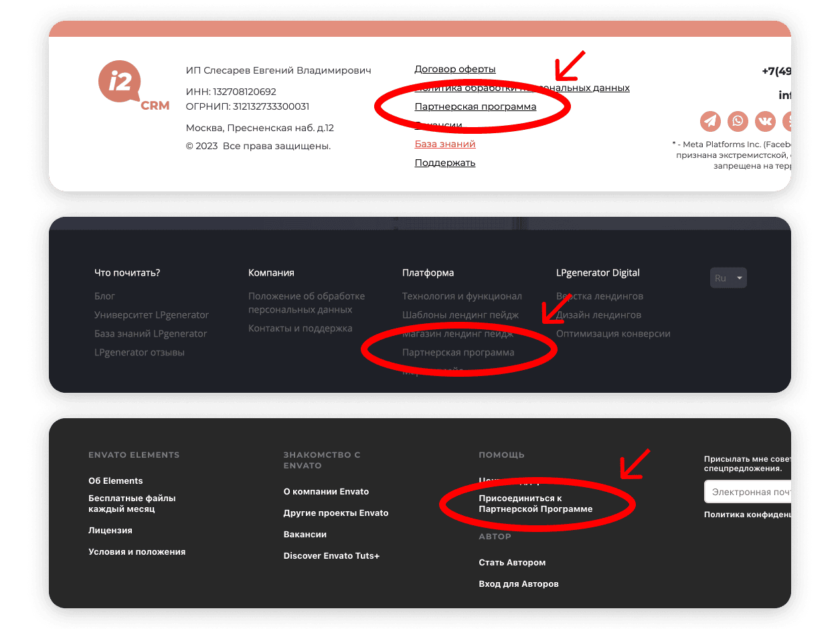Open Бесплатные файлы каждый месяц link

132,503
